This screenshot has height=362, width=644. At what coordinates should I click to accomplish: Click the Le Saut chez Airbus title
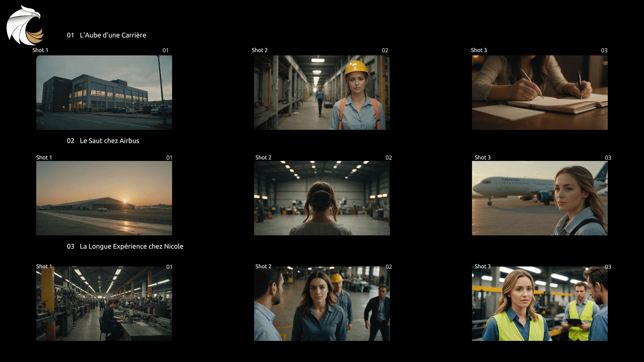tap(109, 141)
